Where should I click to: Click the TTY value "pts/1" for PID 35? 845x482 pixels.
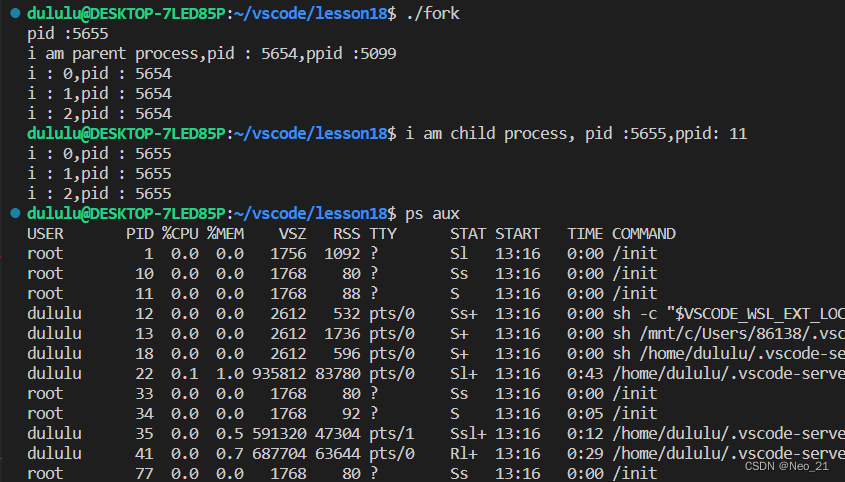point(392,433)
